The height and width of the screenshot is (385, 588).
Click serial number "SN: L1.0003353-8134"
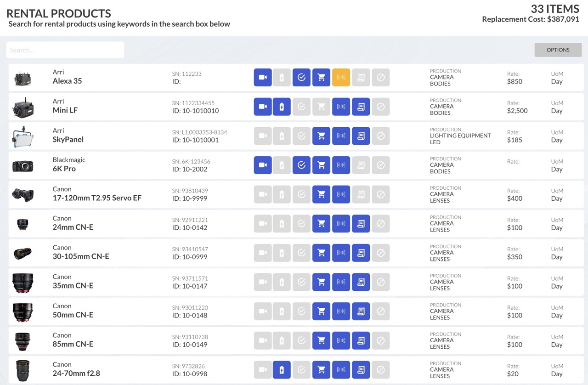point(199,132)
